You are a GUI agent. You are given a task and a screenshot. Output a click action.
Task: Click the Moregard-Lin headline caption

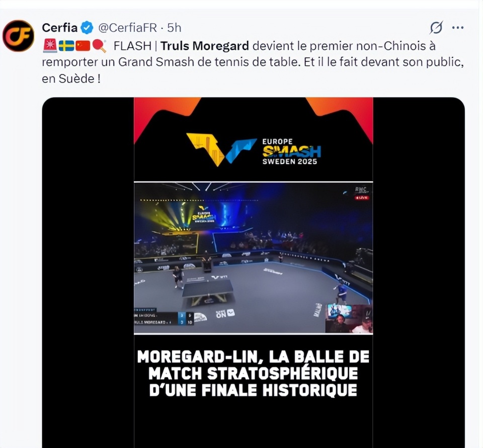(x=253, y=374)
